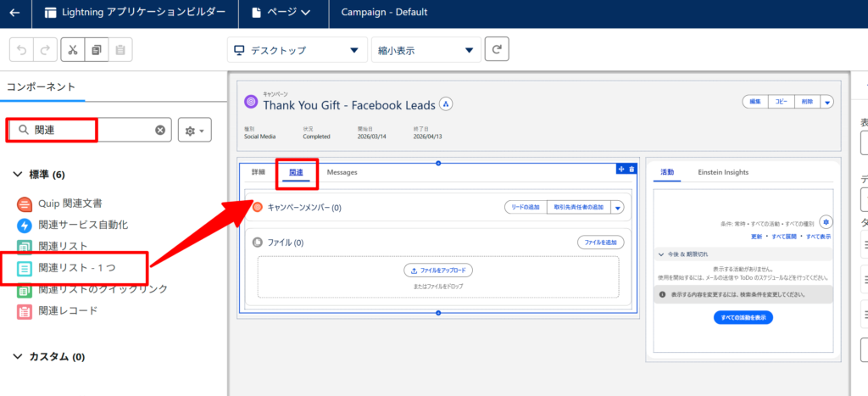This screenshot has height=396, width=868.
Task: Click the Thank You Gift - Facebook Leads title
Action: click(348, 104)
